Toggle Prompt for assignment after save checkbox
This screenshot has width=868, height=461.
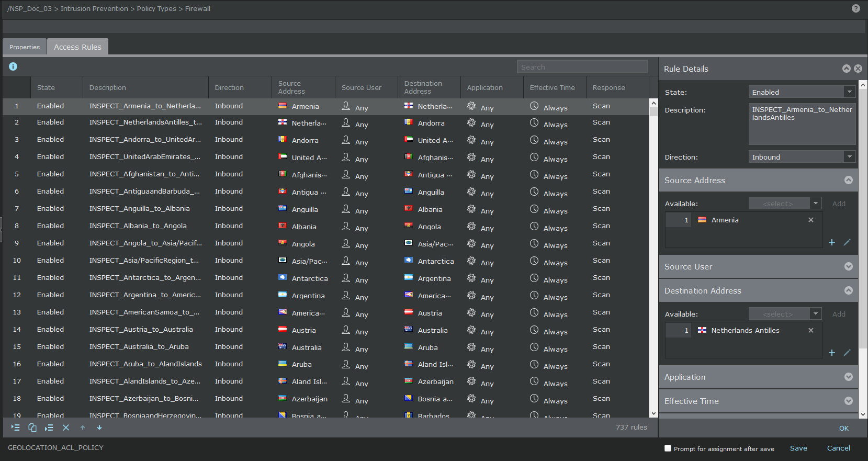[x=668, y=448]
